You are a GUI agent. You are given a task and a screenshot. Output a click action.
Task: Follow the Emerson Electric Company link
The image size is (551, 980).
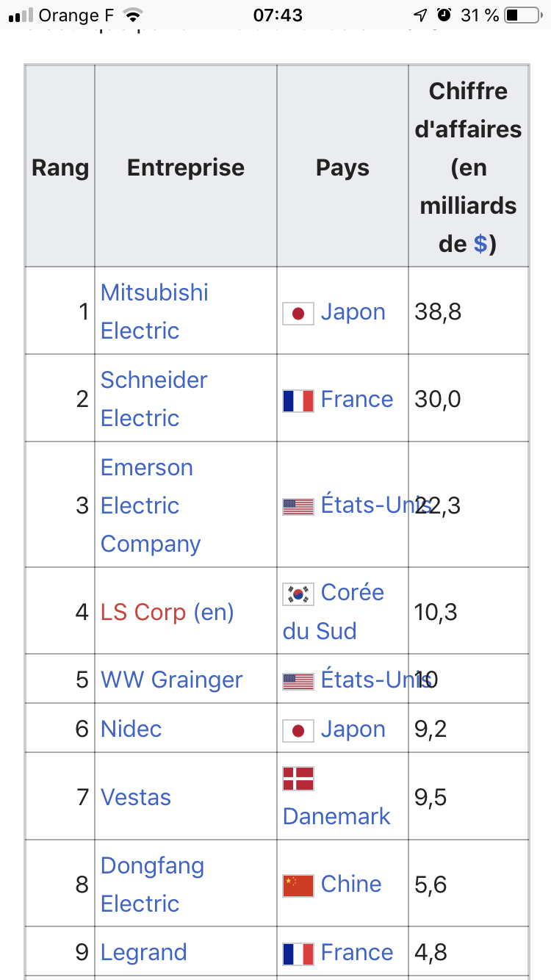[150, 505]
